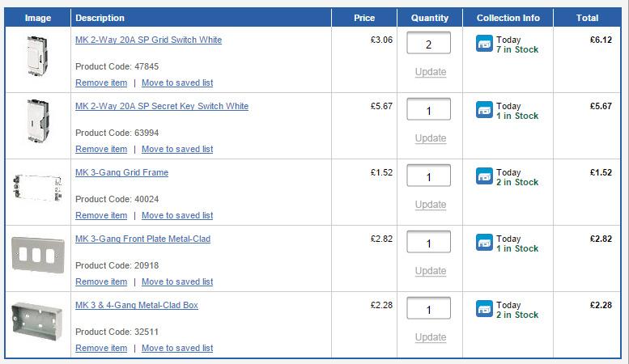Open the Grid Switch White product image
Viewport: 629px width, 364px height.
click(37, 60)
